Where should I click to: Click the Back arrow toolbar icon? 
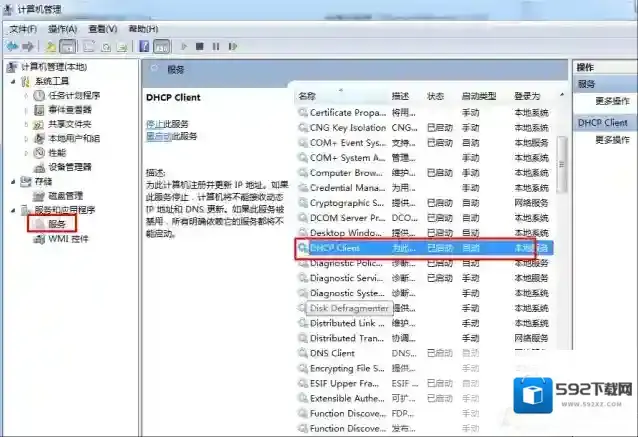[13, 46]
